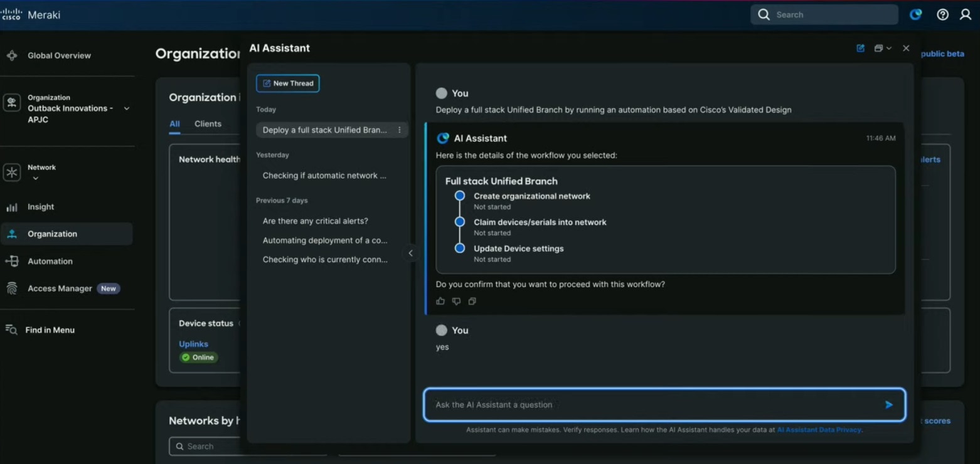Image resolution: width=980 pixels, height=464 pixels.
Task: Open the help question mark icon
Action: point(942,14)
